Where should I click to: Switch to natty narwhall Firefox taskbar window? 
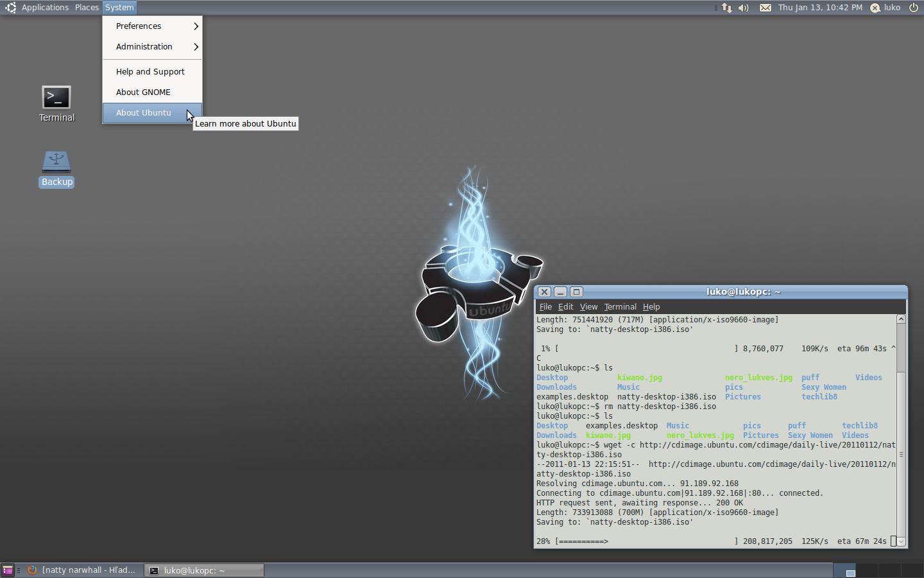(82, 570)
